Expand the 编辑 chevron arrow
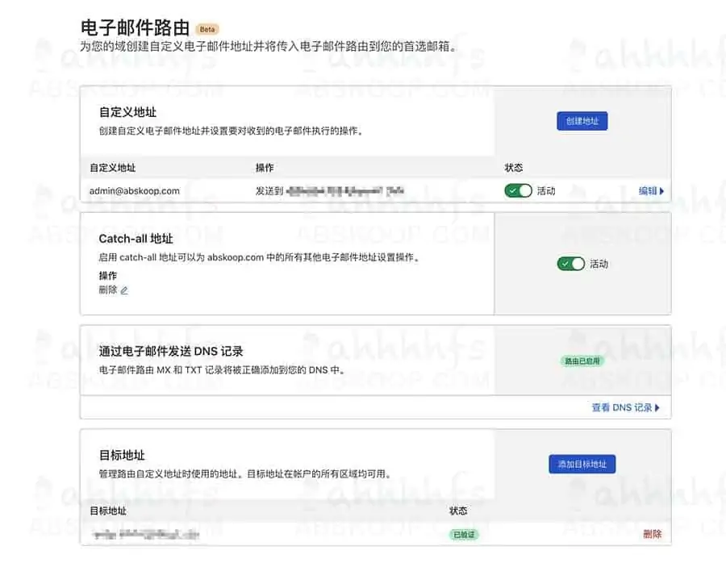The image size is (726, 588). (x=660, y=191)
